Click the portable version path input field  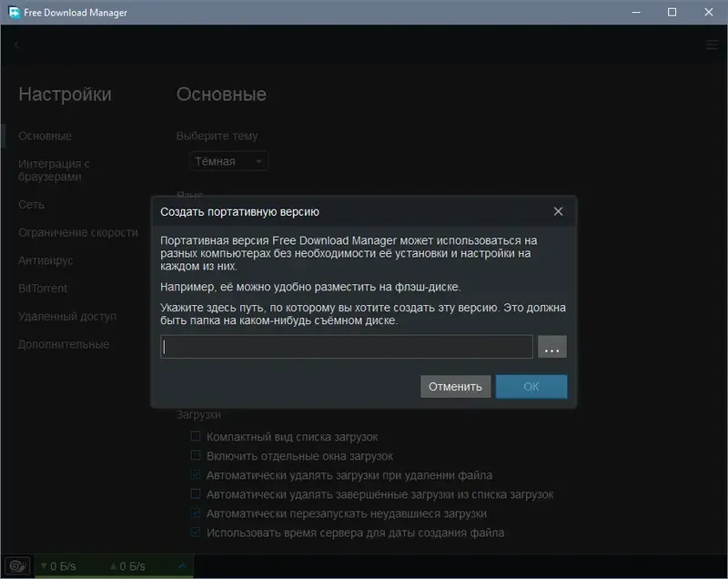pos(347,347)
